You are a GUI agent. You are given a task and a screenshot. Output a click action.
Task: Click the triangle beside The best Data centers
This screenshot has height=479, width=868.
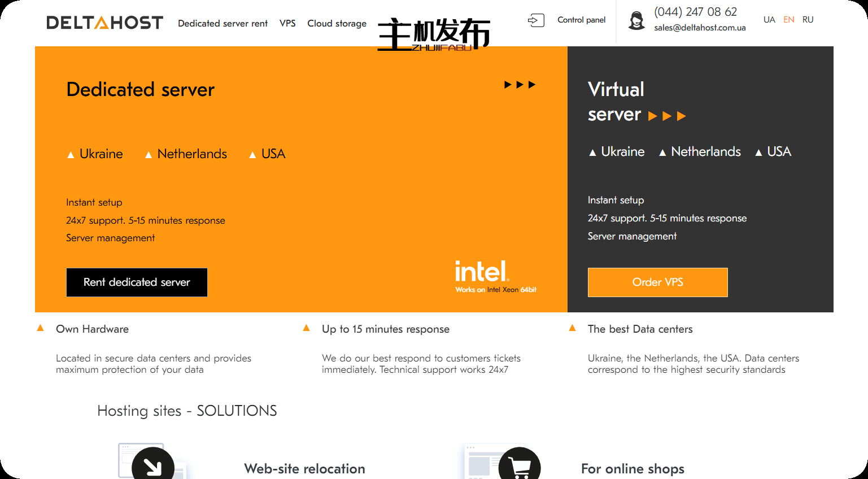pyautogui.click(x=572, y=328)
